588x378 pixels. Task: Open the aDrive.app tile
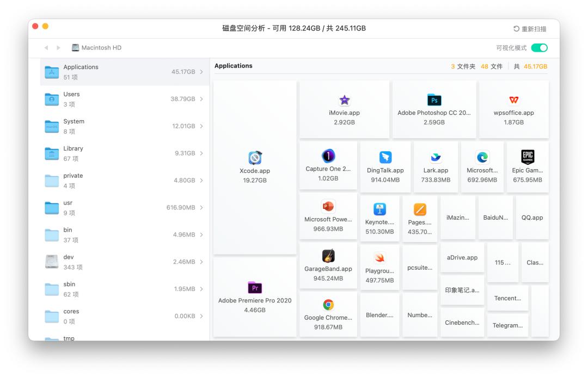462,257
